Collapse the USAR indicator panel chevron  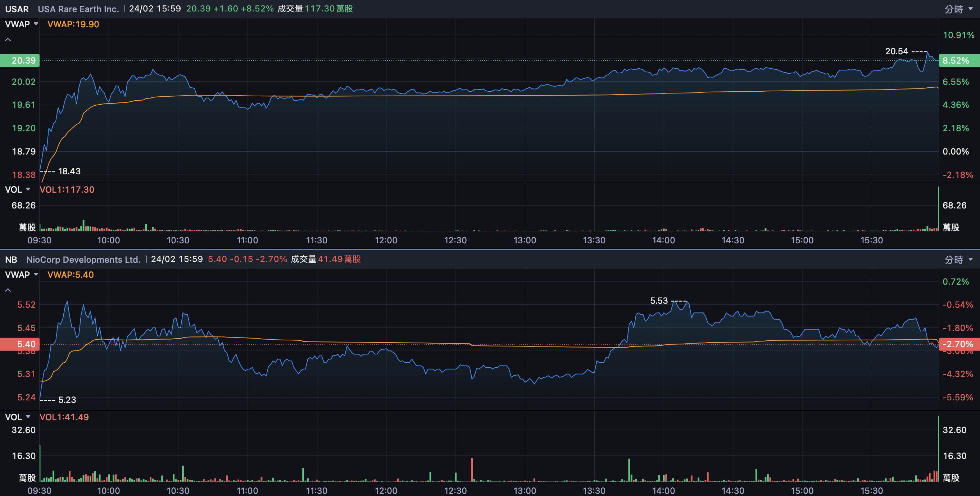[x=8, y=40]
